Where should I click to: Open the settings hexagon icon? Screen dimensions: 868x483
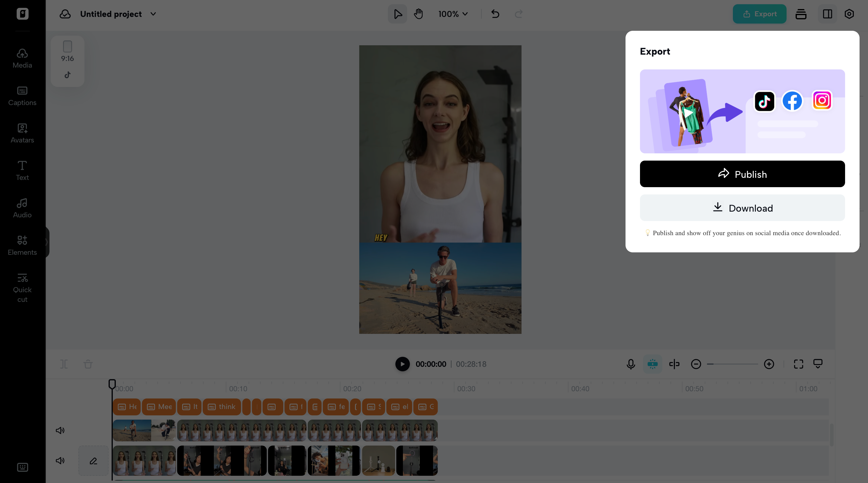(849, 14)
